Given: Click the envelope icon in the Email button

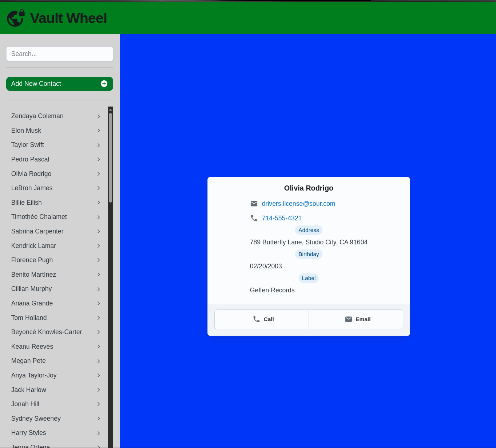Looking at the screenshot, I should (x=348, y=319).
